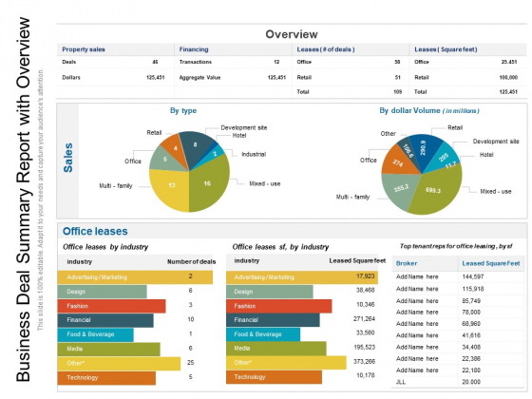Image resolution: width=532 pixels, height=399 pixels.
Task: Click the Leases (Square feet) header
Action: [446, 49]
